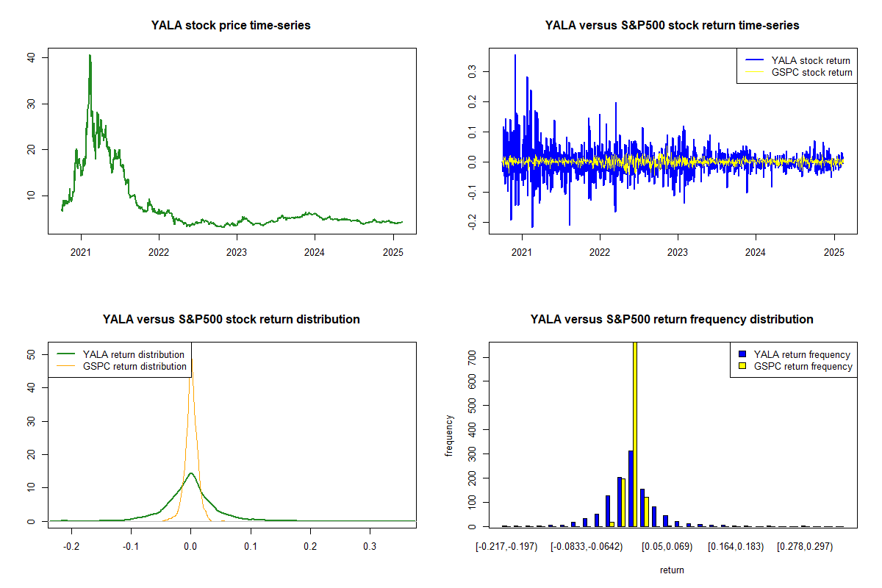882x588 pixels.
Task: Click the 0.3 x-axis tick on the density plot
Action: coord(370,547)
